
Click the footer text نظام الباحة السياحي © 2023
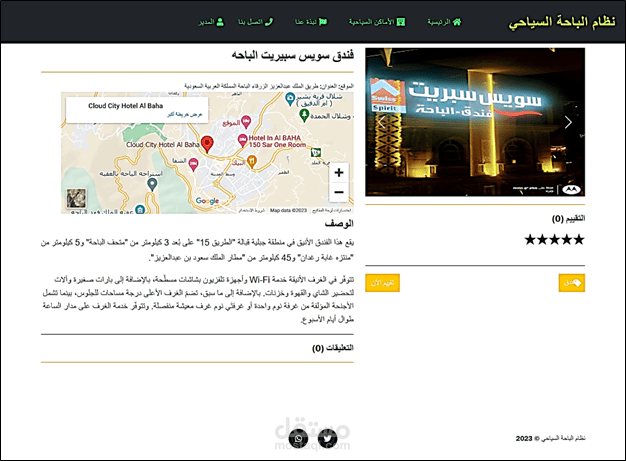(551, 438)
